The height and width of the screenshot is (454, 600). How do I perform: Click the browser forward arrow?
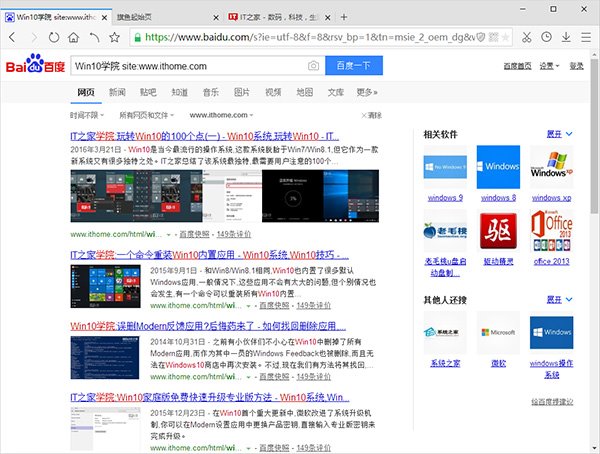34,37
